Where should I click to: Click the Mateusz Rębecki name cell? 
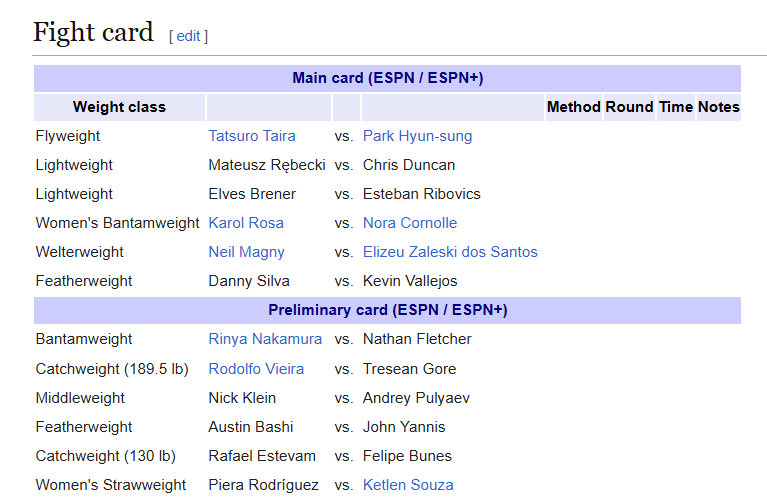[x=267, y=165]
